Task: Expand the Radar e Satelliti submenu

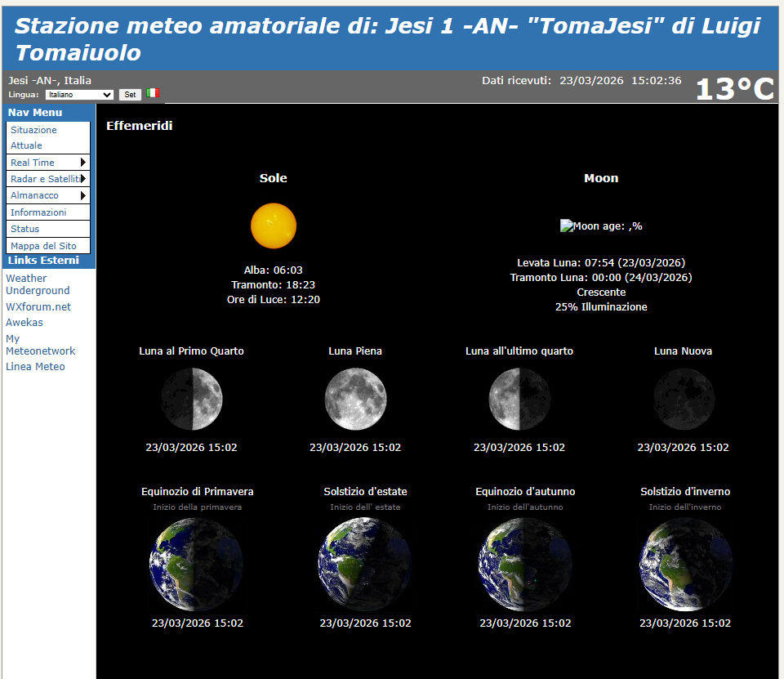Action: tap(48, 179)
